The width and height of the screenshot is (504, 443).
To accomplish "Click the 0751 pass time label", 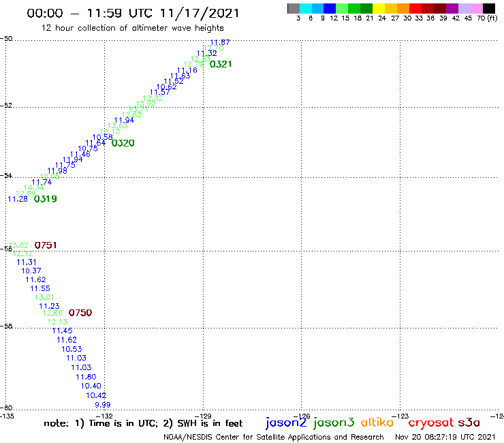I will 46,245.
